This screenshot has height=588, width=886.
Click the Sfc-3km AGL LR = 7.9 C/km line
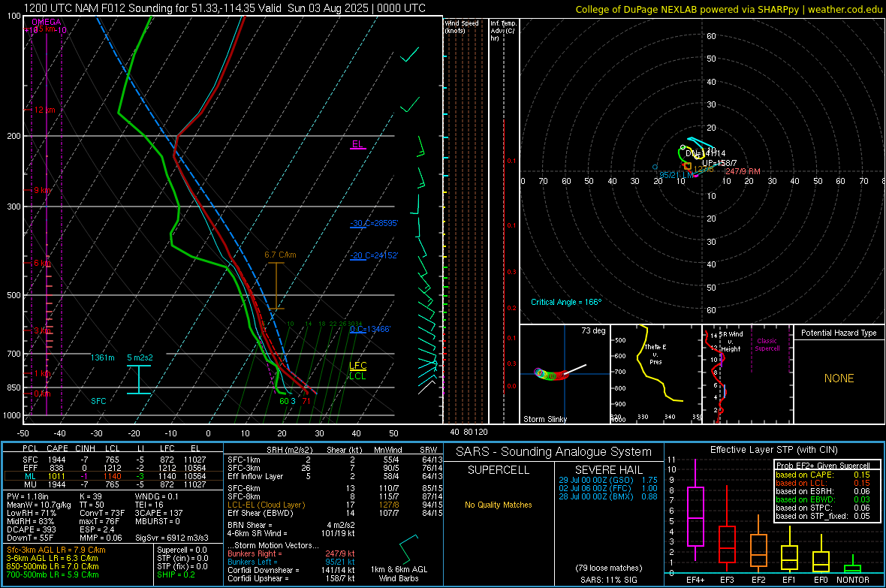click(56, 550)
